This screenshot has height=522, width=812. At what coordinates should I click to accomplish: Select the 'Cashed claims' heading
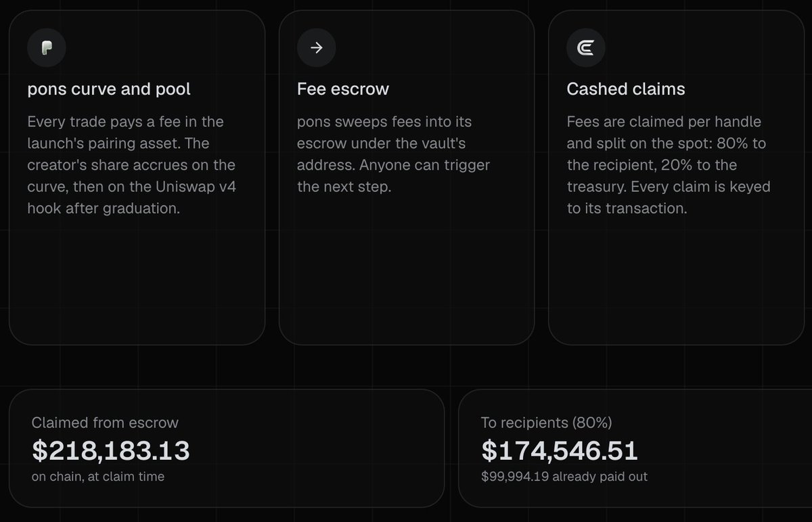click(626, 89)
